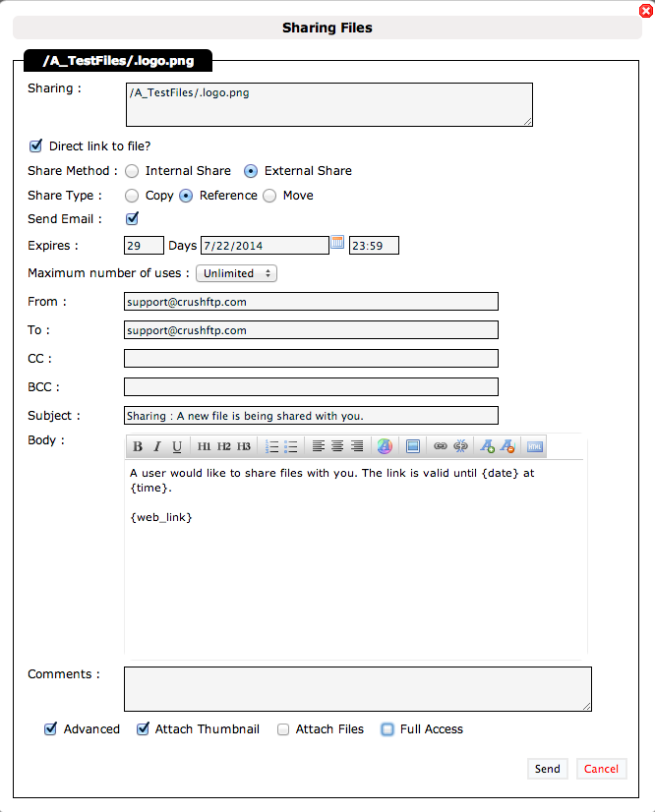Choose Copy share type
The height and width of the screenshot is (812, 655).
[x=132, y=196]
